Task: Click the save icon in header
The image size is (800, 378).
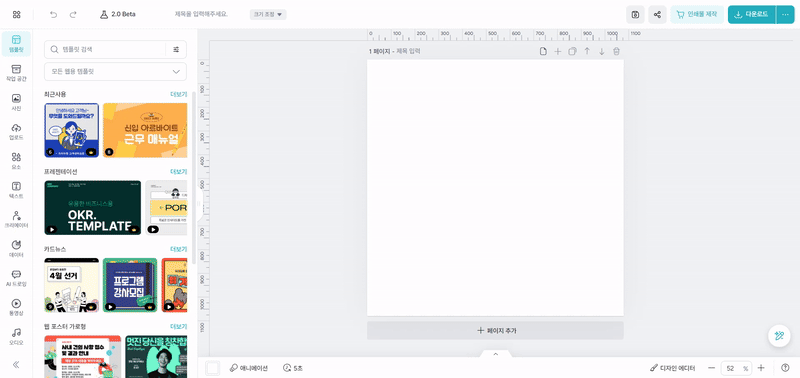Action: tap(635, 15)
